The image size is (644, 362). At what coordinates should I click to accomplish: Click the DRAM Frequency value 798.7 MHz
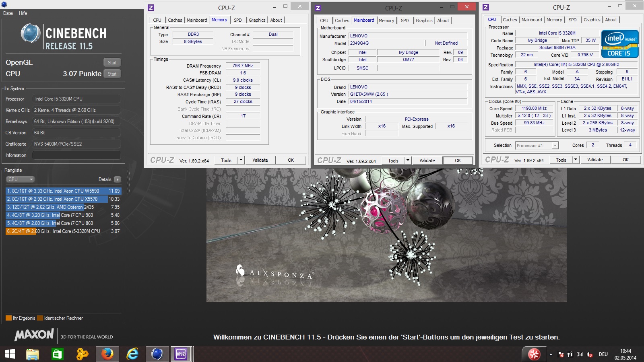(243, 66)
